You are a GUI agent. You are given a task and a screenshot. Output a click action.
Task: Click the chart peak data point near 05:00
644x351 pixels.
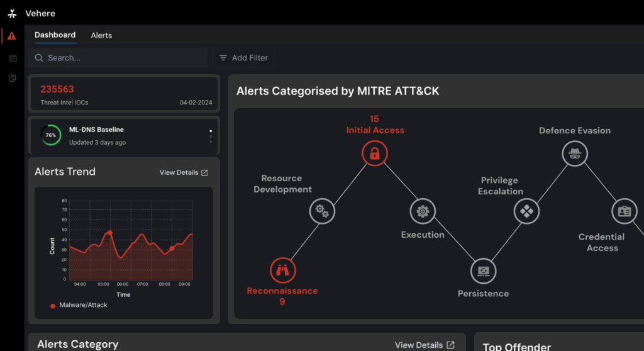coord(110,233)
